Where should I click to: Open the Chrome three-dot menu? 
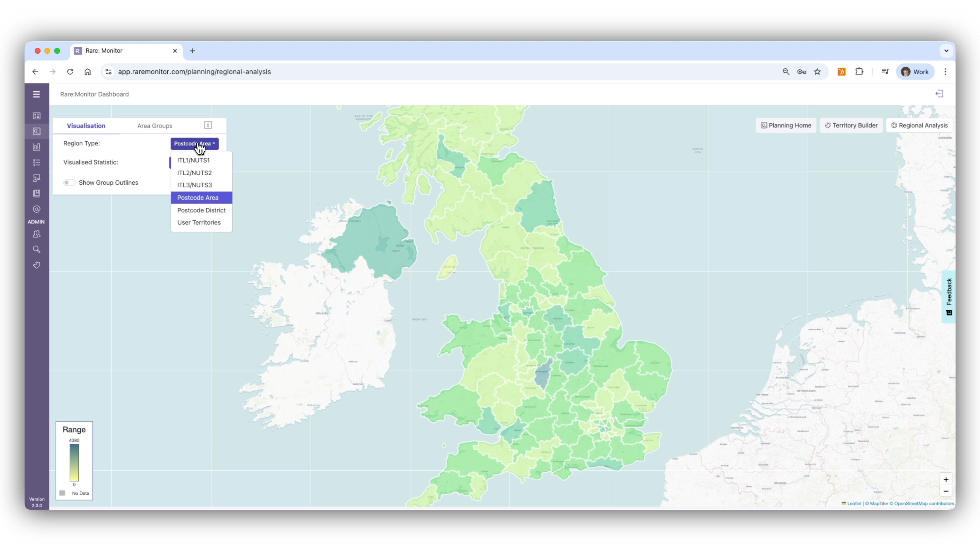(945, 71)
